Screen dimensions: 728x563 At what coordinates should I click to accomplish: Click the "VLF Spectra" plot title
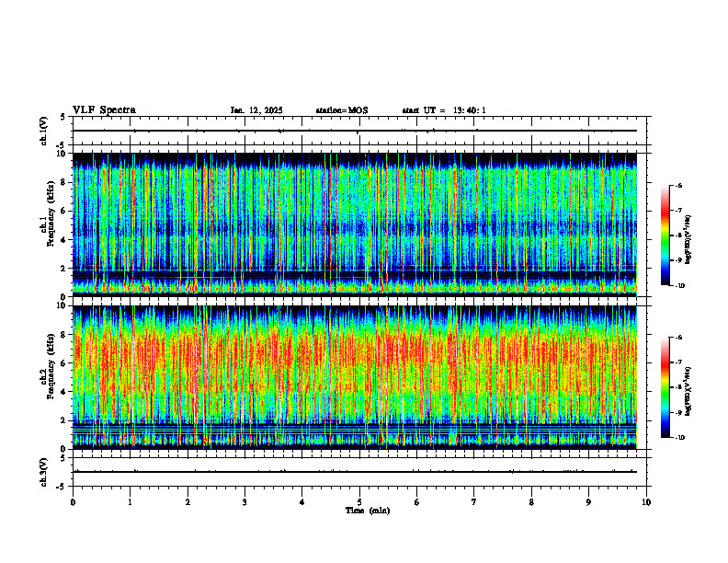[104, 110]
